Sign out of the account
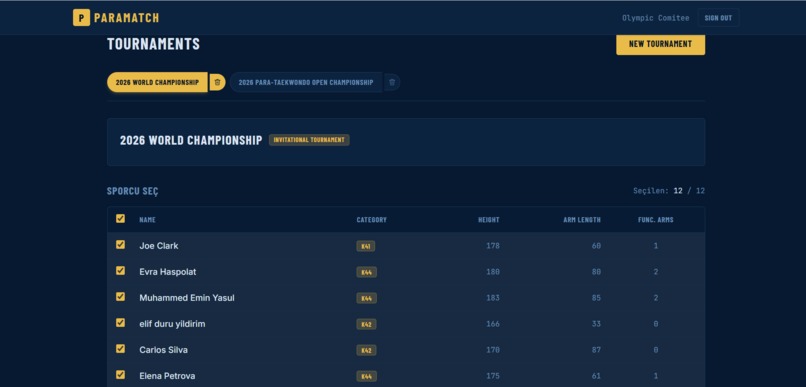Viewport: 806px width, 387px height. (x=718, y=18)
